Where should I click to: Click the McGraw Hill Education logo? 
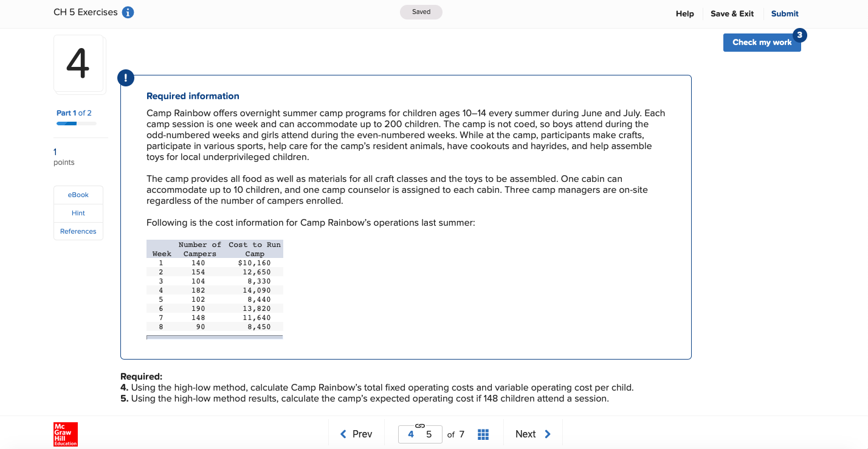[x=65, y=434]
